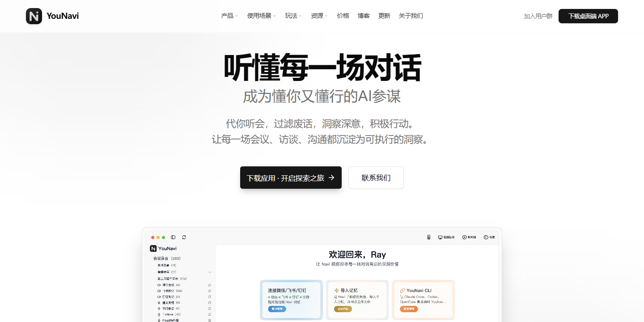Start 新对话 via the plus-circle icon
644x322 pixels.
pos(464,237)
